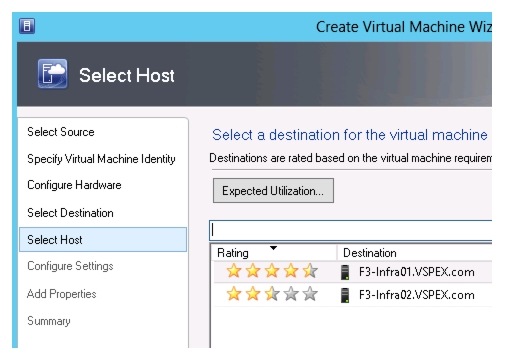Click the Select Host cloud header icon
Screen dimensions: 505x361
click(52, 74)
